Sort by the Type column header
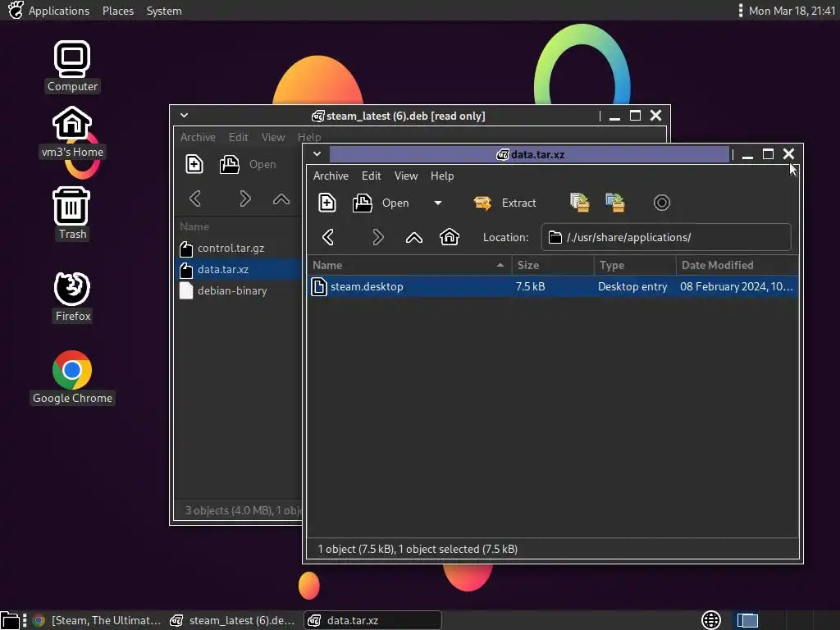The image size is (840, 630). pyautogui.click(x=635, y=265)
